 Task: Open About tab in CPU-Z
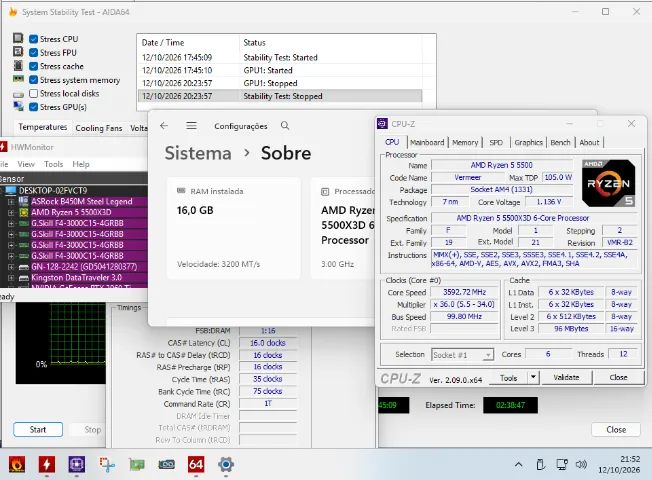589,142
